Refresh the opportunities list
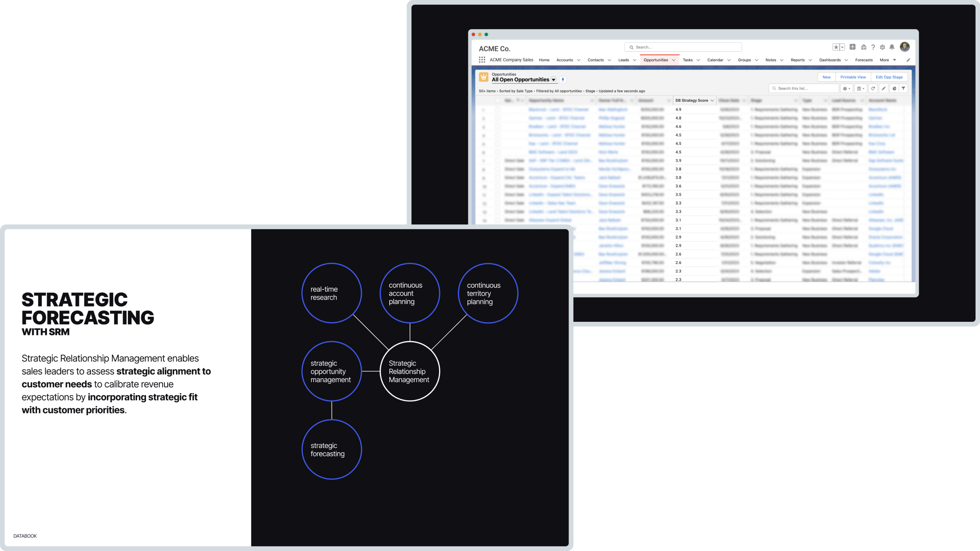 coord(873,88)
